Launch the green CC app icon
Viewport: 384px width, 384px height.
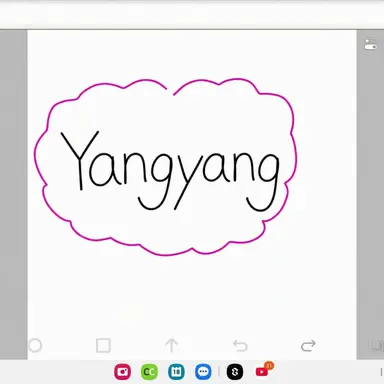coord(149,372)
